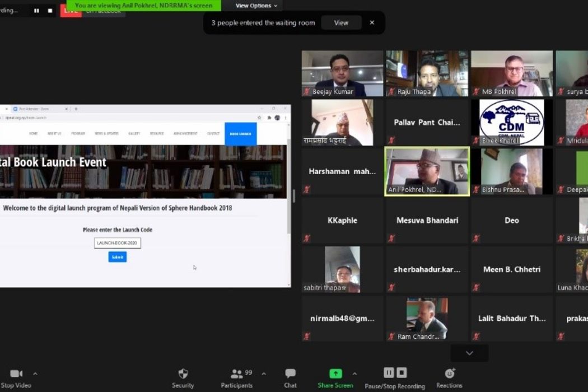Click the browser extensions puzzle icon
Image resolution: width=588 pixels, height=392 pixels.
tap(269, 118)
